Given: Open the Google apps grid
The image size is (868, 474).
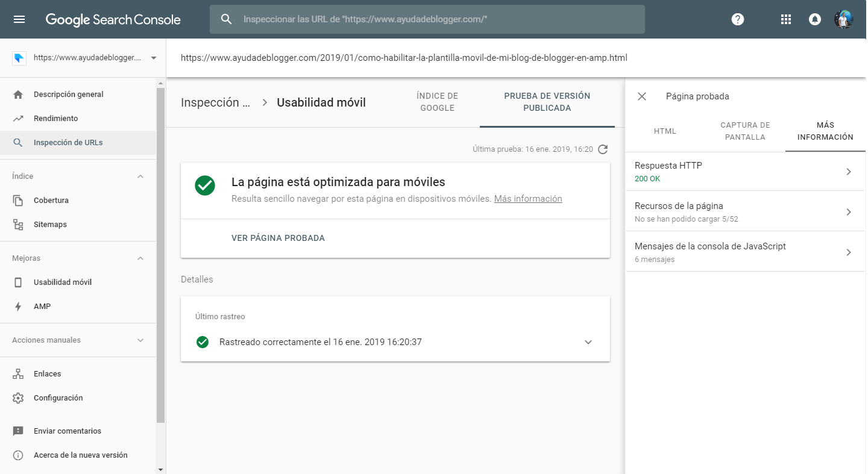Looking at the screenshot, I should [785, 19].
